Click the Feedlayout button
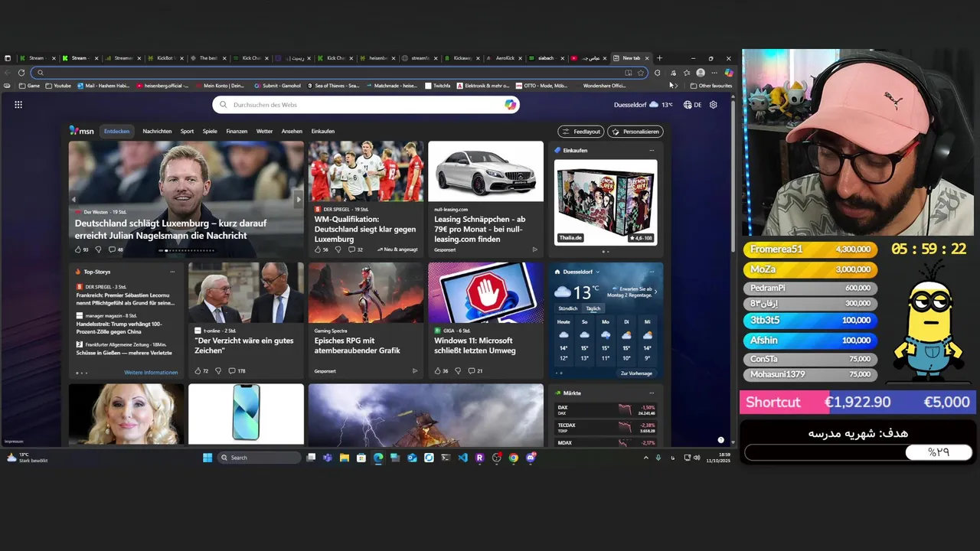980x551 pixels. coord(581,132)
